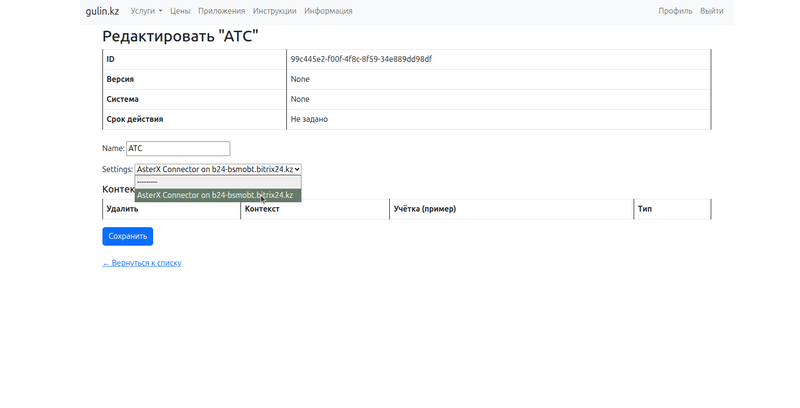Click the Контекст column header
Viewport: 800px width, 408px height.
(x=262, y=209)
